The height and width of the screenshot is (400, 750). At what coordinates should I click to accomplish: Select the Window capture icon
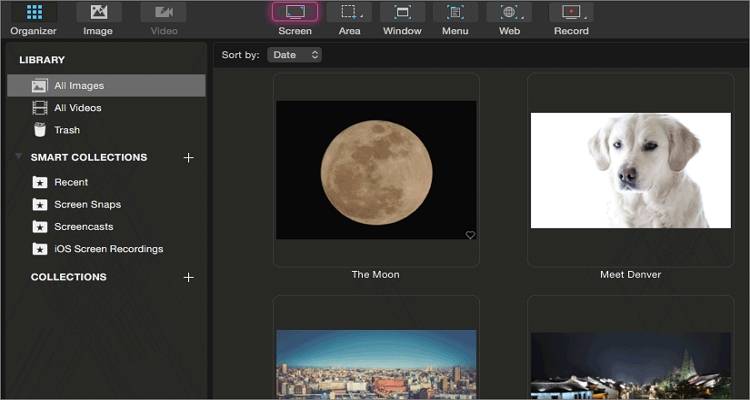point(402,12)
